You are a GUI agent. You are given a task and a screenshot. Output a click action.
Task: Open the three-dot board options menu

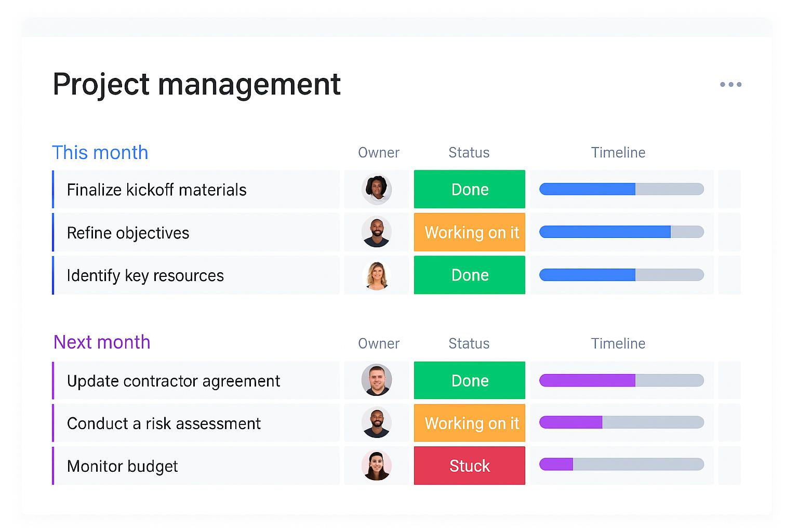(730, 84)
